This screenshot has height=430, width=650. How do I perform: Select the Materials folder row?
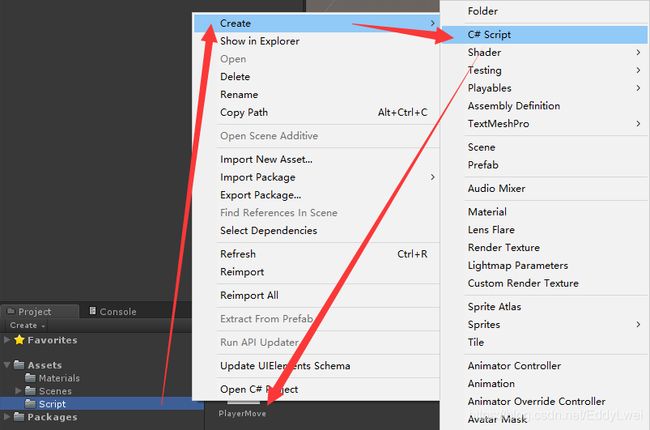coord(102,378)
